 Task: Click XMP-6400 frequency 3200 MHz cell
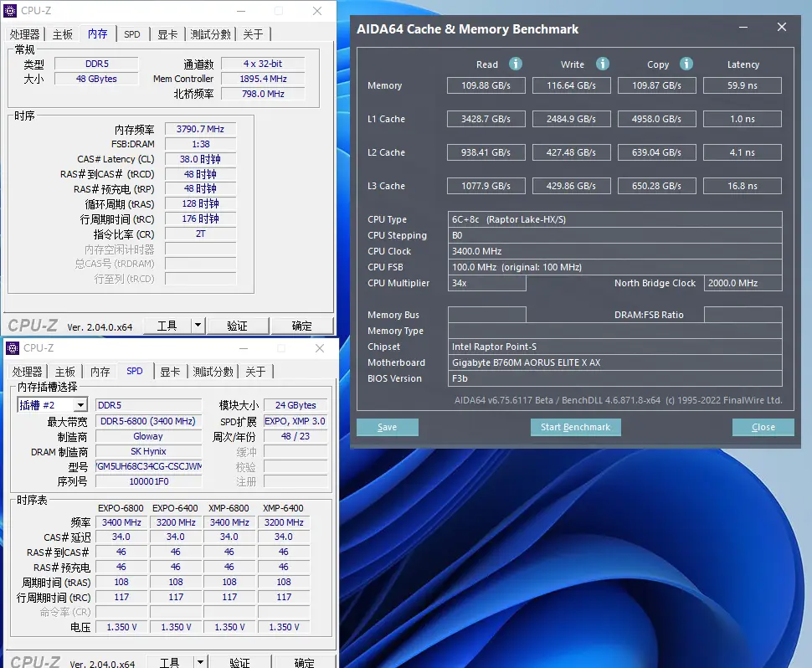point(284,522)
